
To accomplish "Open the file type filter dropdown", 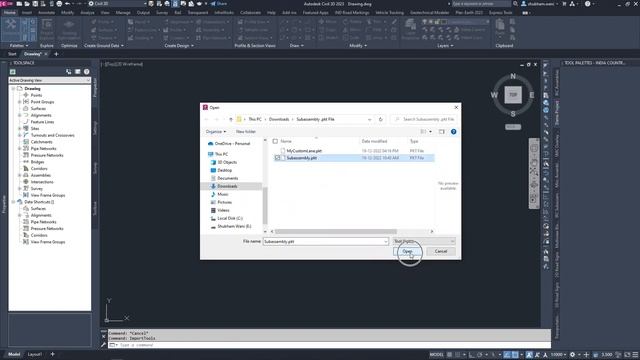I will point(424,242).
